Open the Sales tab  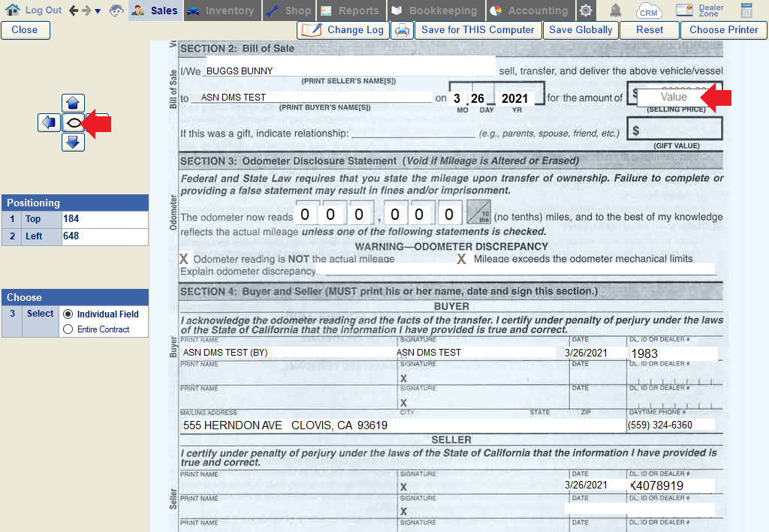[156, 11]
